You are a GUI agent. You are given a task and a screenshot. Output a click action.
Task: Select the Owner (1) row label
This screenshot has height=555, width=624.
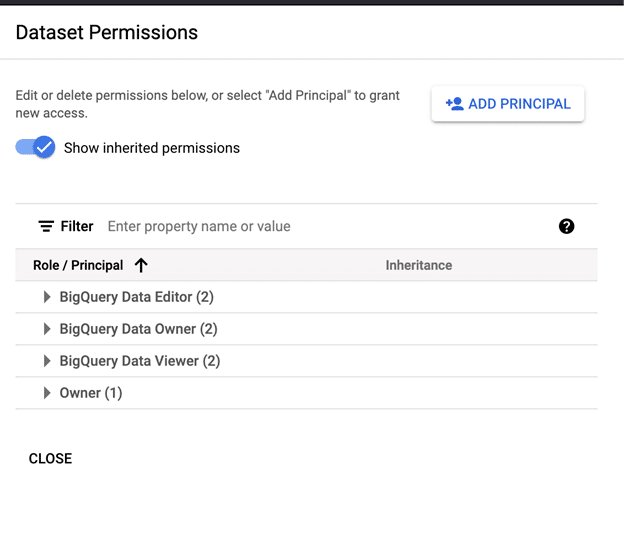91,393
